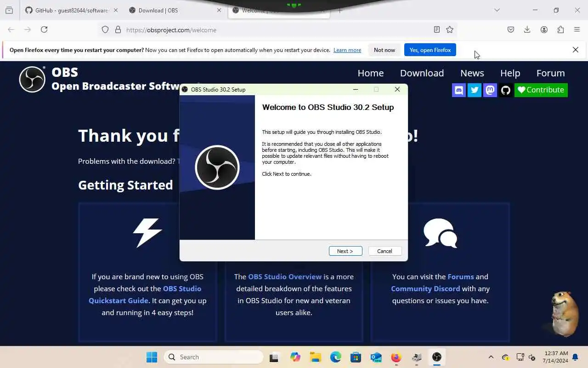Click the forward navigation arrow
Screen dimensions: 588x368
(28, 29)
